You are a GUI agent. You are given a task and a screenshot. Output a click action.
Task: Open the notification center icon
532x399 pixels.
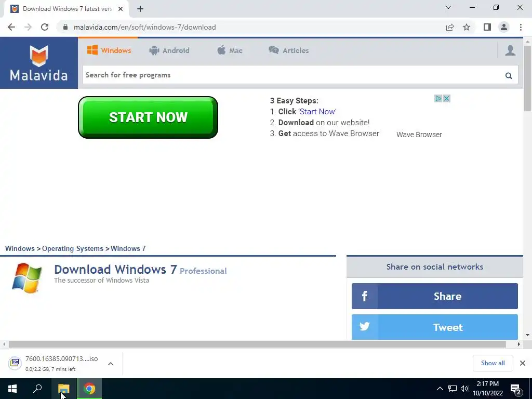point(516,390)
